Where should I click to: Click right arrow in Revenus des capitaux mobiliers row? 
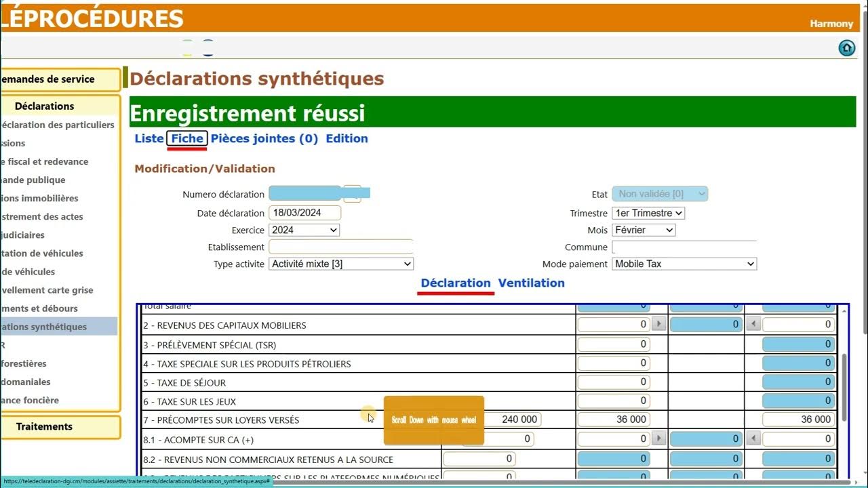coord(658,325)
